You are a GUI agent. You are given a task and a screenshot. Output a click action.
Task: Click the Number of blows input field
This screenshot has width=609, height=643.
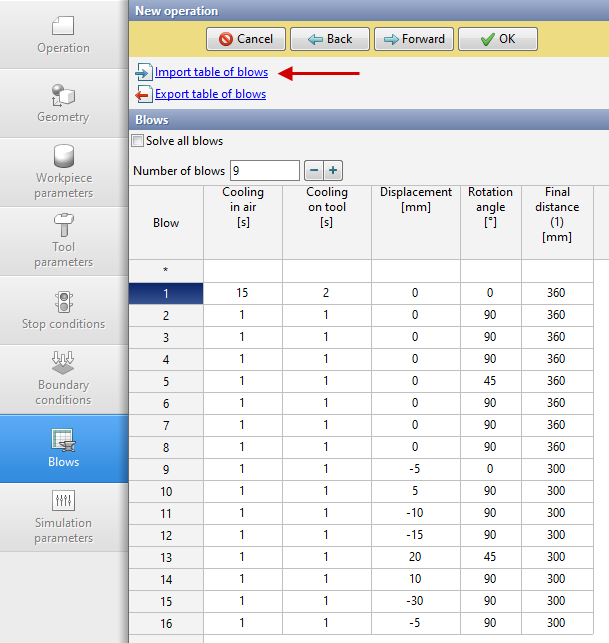click(264, 171)
